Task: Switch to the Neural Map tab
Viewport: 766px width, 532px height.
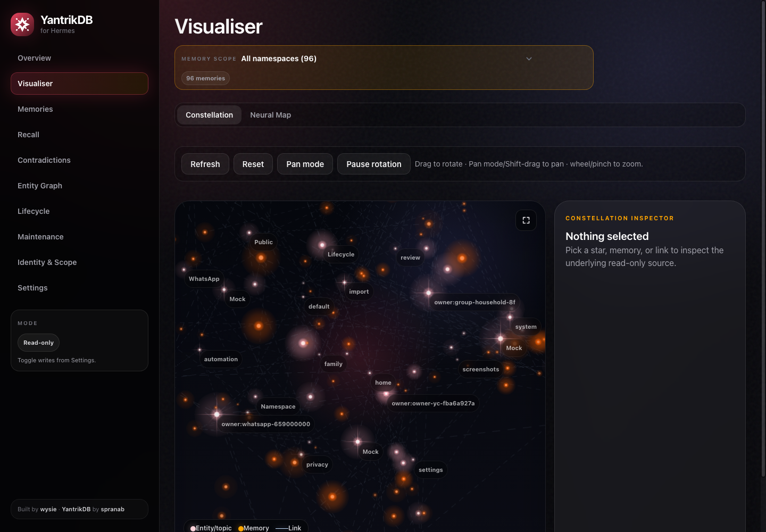Action: [271, 115]
